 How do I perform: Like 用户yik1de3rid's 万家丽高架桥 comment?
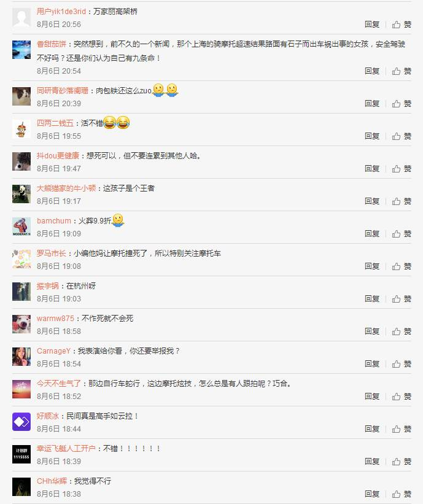(x=402, y=25)
